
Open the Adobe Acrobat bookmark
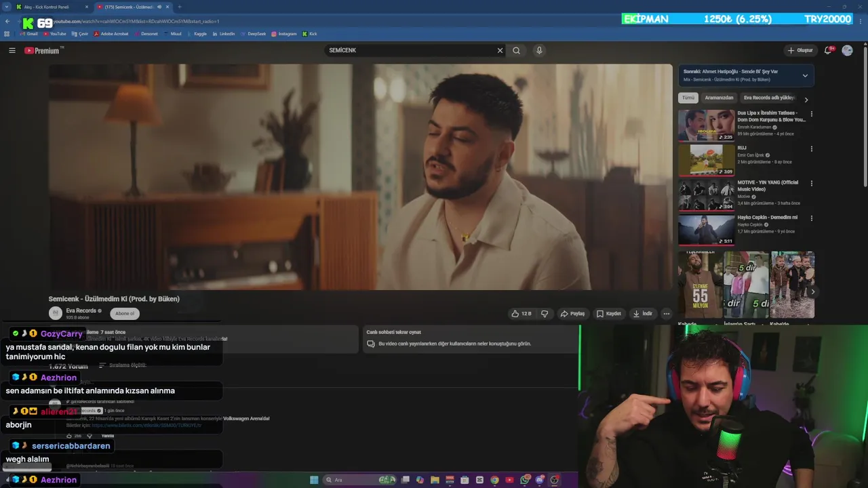[x=111, y=34]
